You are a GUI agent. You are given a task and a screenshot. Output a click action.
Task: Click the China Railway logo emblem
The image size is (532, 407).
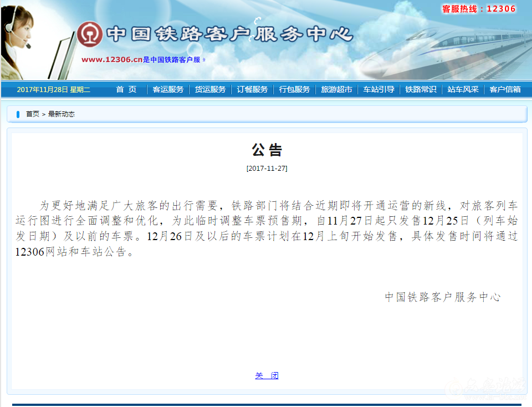(89, 34)
